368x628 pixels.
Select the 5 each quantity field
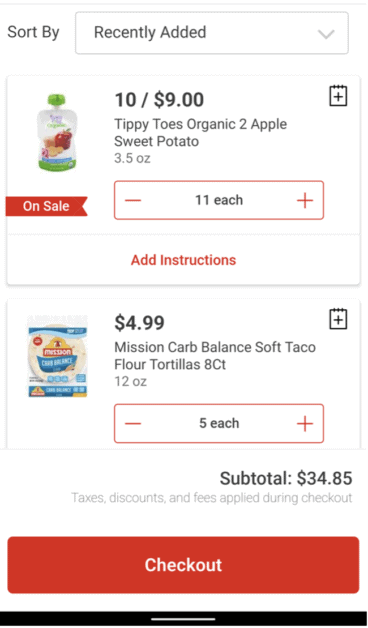[x=219, y=423]
